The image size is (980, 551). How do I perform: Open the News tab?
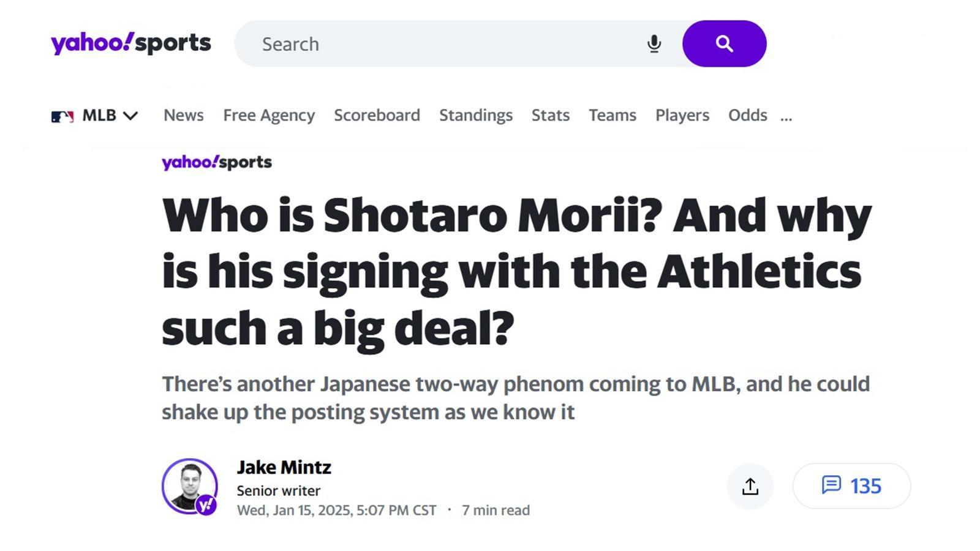[x=184, y=115]
